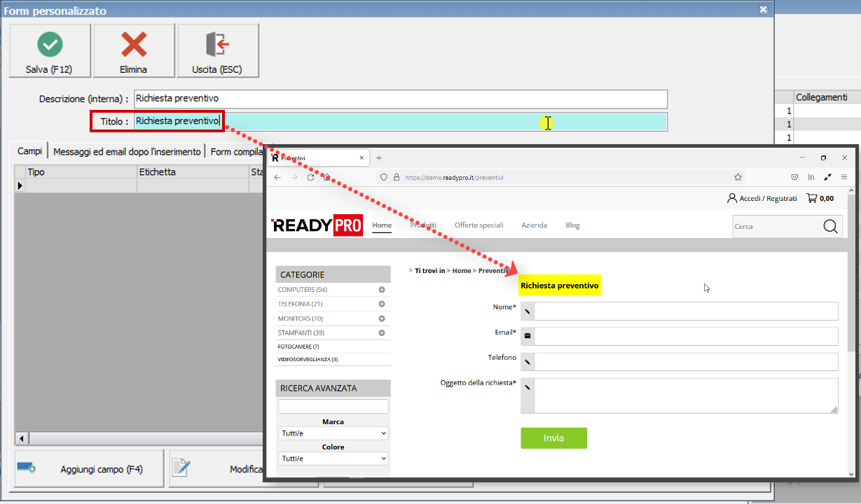Click the Elimina red X button

[133, 50]
